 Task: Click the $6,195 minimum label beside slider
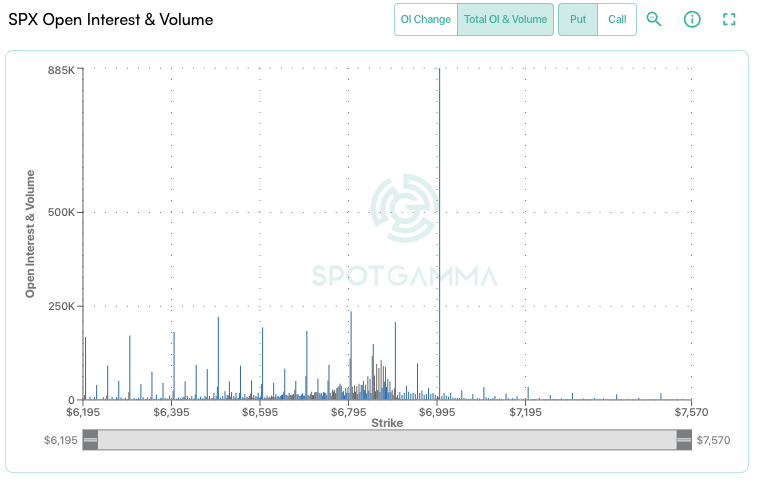pos(60,440)
